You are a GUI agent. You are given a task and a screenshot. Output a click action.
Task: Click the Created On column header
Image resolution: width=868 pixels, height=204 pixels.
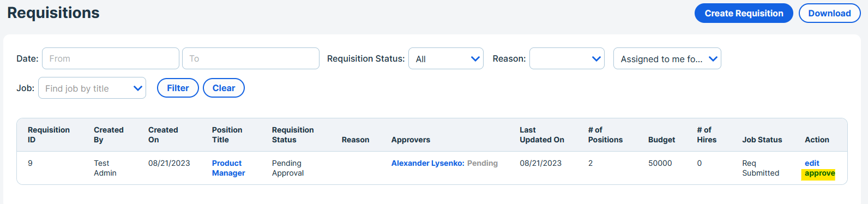pyautogui.click(x=163, y=135)
